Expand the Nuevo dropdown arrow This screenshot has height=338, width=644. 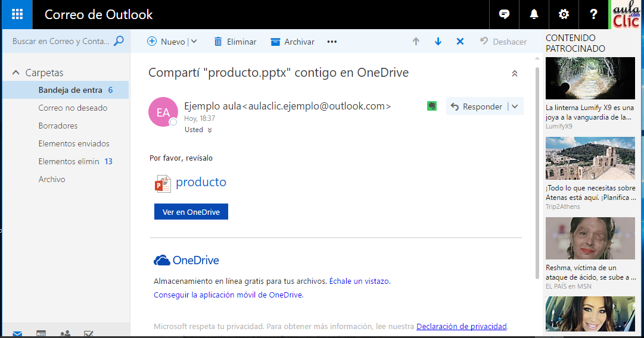coord(194,42)
